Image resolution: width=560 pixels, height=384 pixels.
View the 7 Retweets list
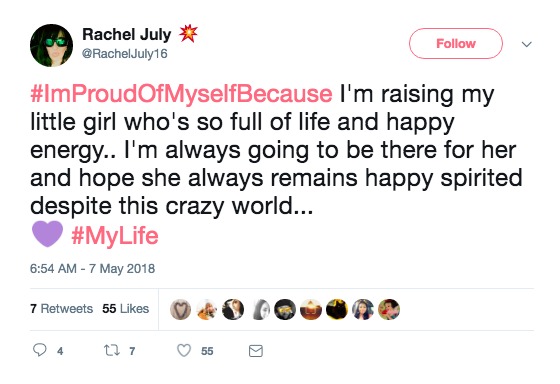click(x=61, y=309)
